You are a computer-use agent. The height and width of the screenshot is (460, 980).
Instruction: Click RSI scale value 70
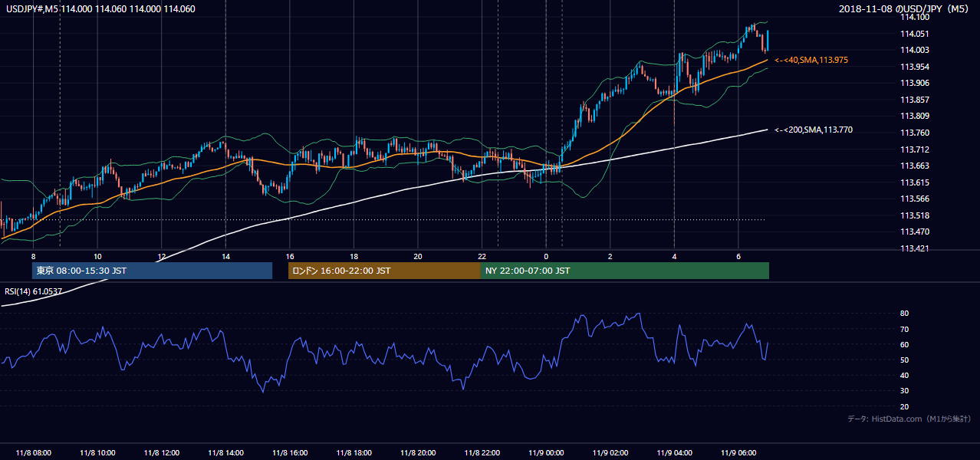904,329
